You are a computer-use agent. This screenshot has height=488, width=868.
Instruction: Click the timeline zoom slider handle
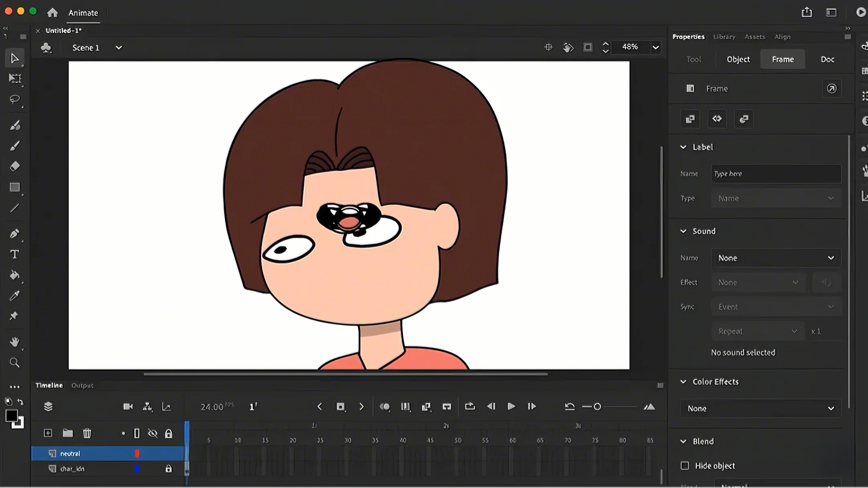(598, 407)
